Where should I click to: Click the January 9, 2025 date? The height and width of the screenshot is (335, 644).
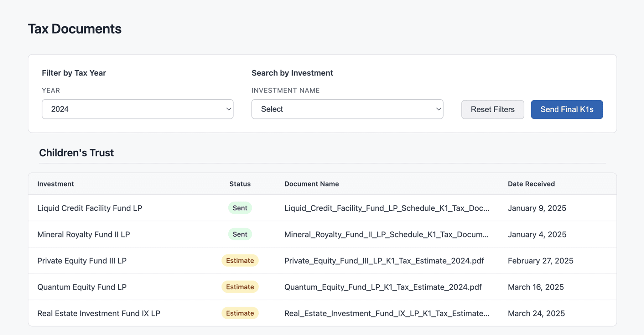pos(537,208)
